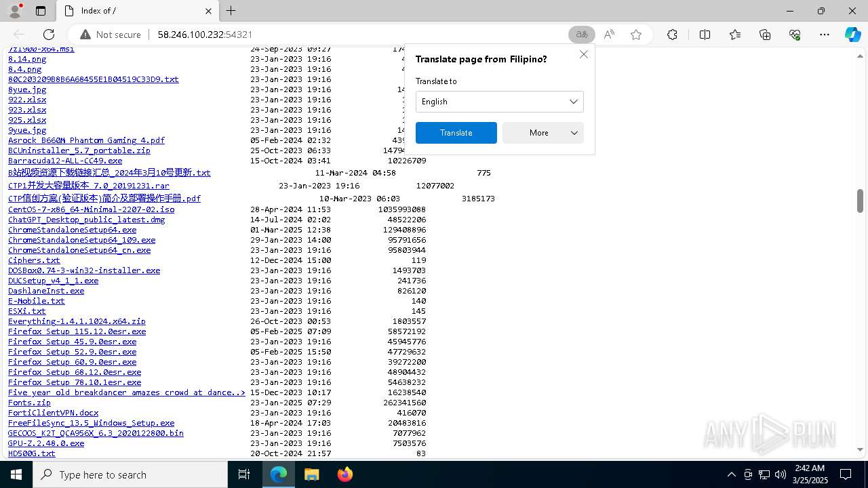Open the 'Translate to' language dropdown
The image size is (868, 488).
click(499, 102)
